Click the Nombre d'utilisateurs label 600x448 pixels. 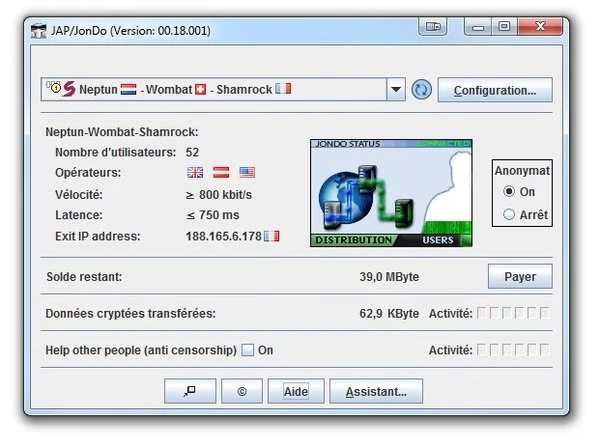click(x=116, y=152)
